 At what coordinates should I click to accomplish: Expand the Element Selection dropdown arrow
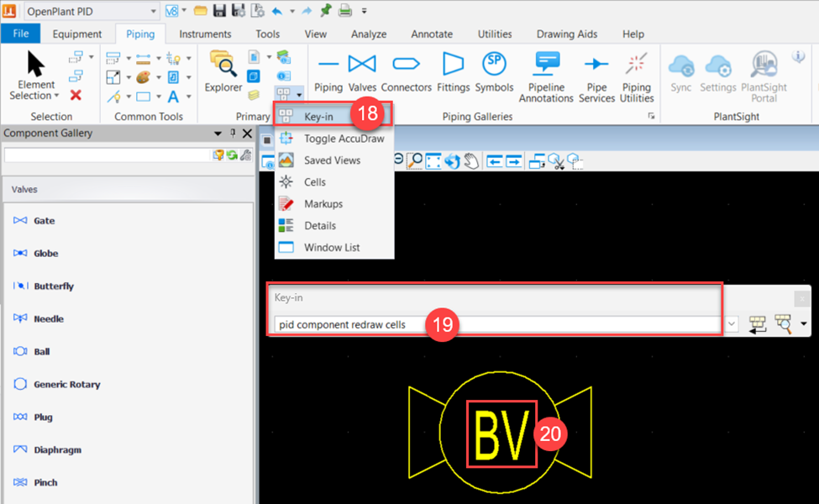click(56, 96)
